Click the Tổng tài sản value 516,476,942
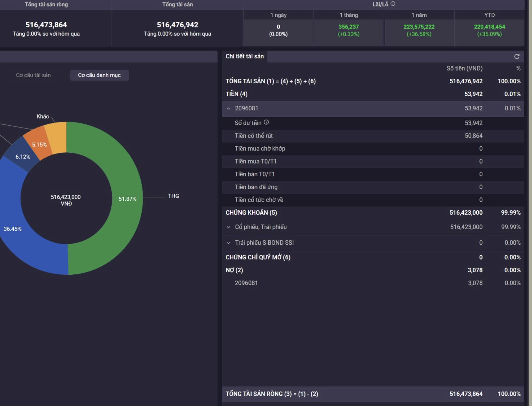532x406 pixels. point(177,25)
